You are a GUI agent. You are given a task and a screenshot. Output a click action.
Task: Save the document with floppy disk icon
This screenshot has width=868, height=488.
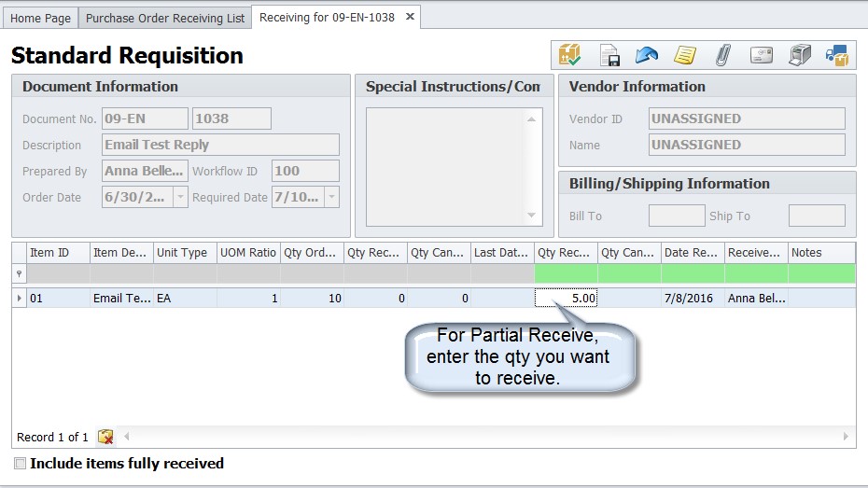coord(609,55)
